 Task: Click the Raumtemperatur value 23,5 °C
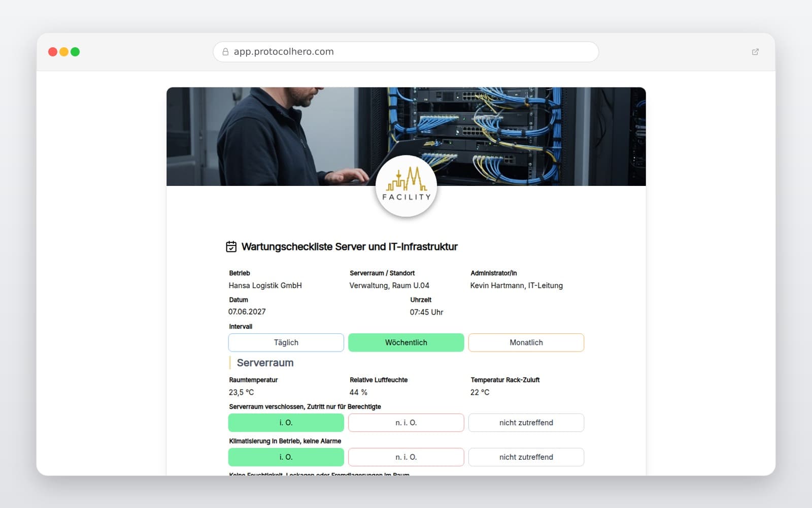(x=242, y=392)
